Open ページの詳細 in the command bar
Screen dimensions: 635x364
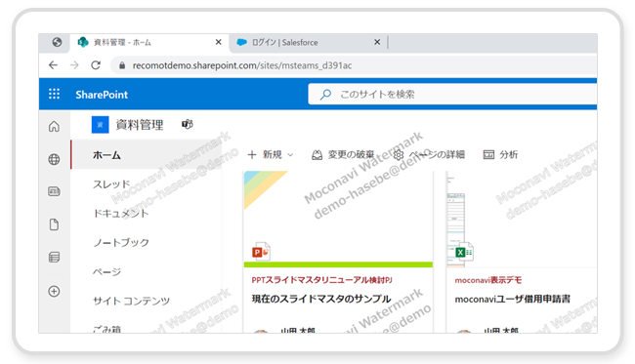[x=429, y=154]
